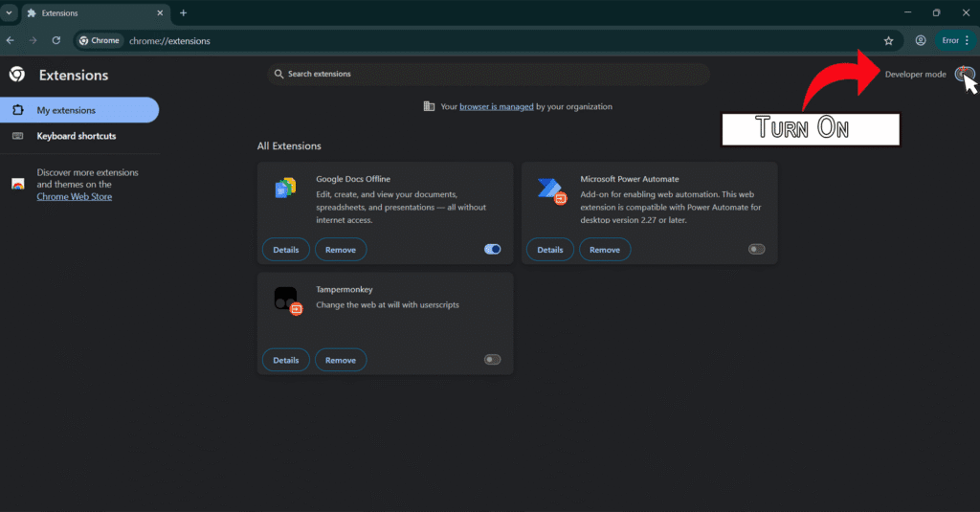Remove the Tampermonkey extension
Screen dimensions: 980x512
341,360
